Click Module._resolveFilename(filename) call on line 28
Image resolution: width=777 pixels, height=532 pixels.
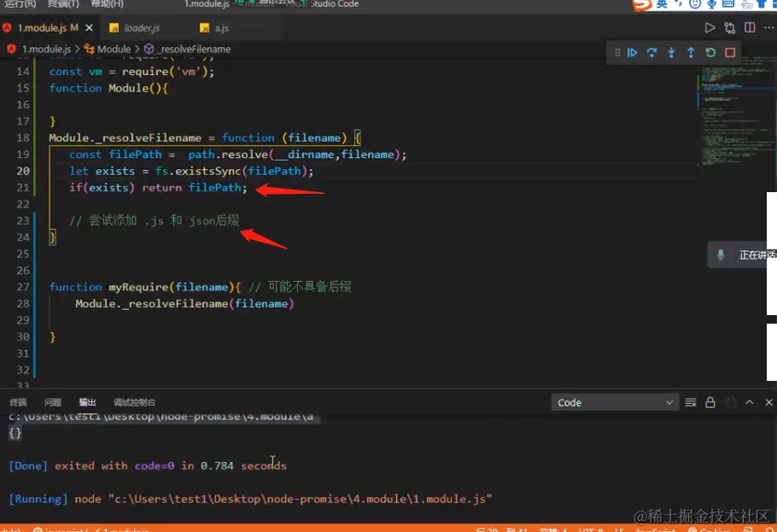[x=184, y=303]
